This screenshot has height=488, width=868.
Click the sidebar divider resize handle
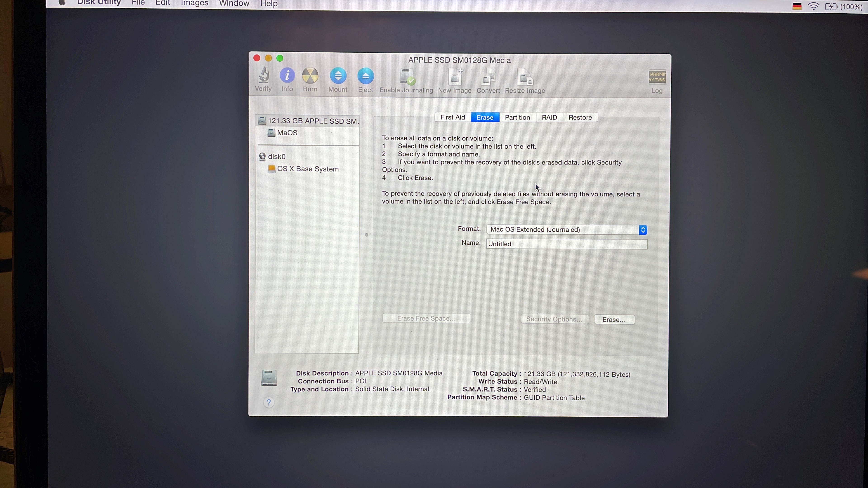click(367, 235)
